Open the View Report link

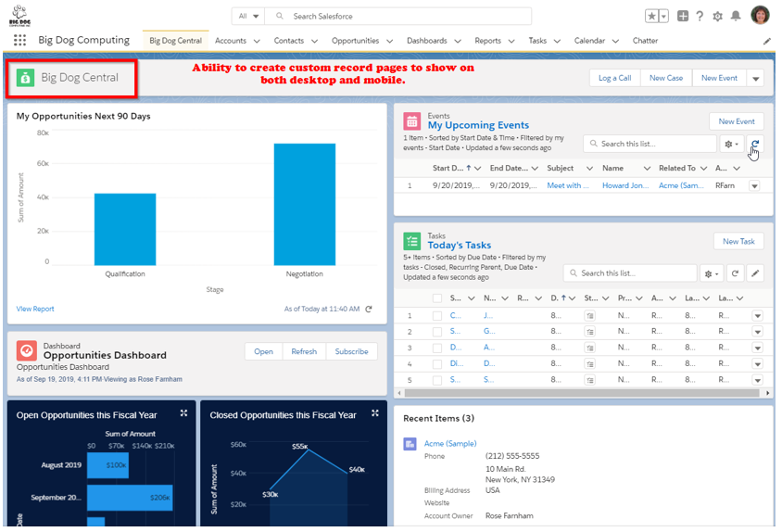(x=35, y=309)
